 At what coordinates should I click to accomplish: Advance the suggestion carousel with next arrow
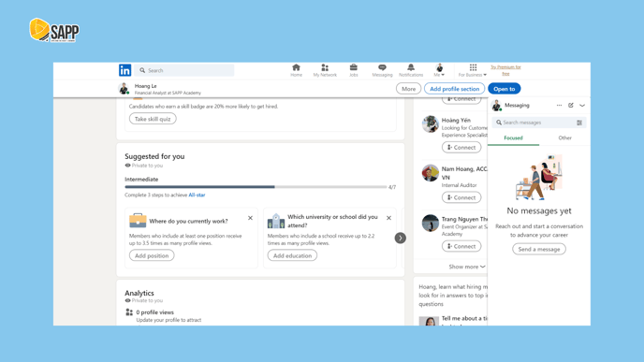400,238
